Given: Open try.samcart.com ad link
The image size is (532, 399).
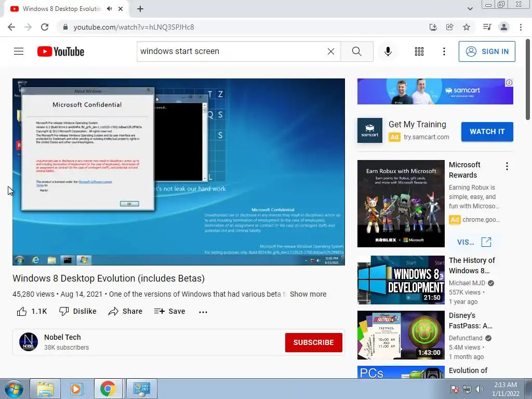Looking at the screenshot, I should click(x=426, y=137).
